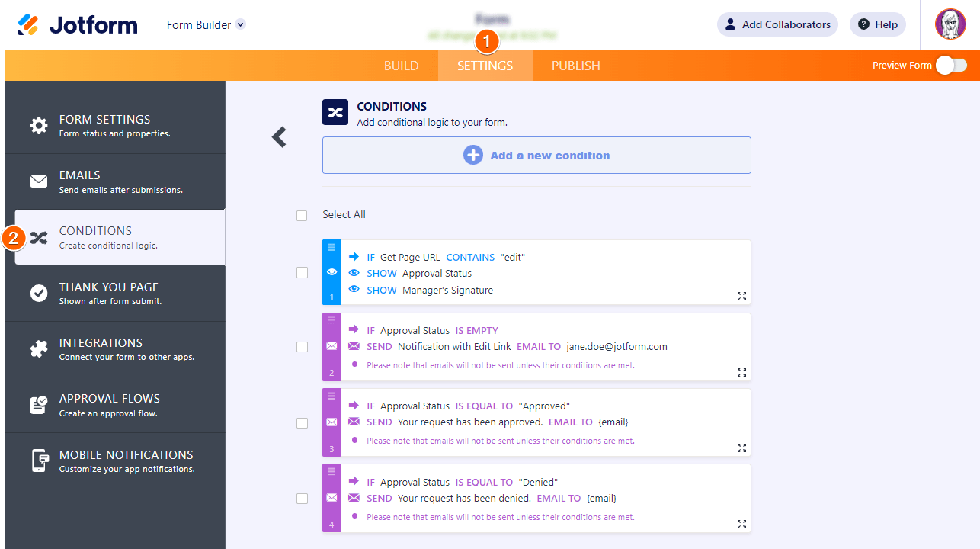
Task: Check the box for condition 1
Action: [x=302, y=273]
